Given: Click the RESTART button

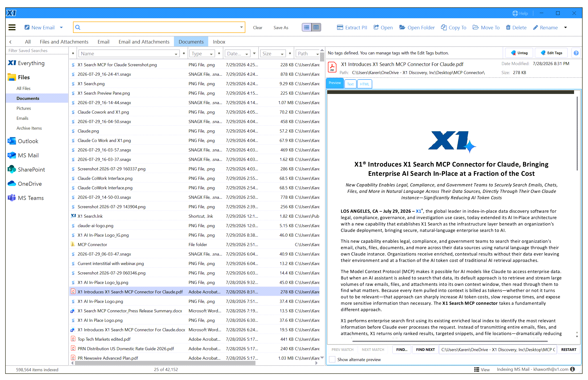Looking at the screenshot, I should point(569,349).
